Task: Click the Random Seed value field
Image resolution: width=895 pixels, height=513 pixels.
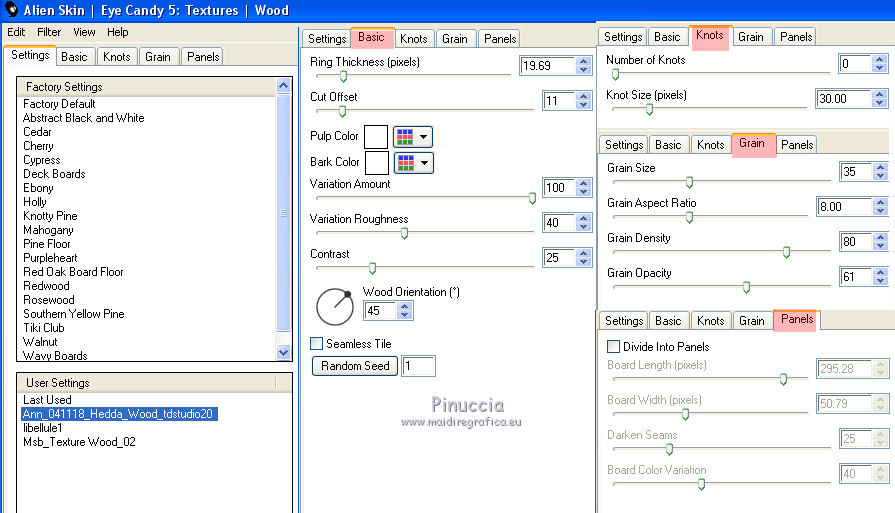Action: pyautogui.click(x=418, y=366)
